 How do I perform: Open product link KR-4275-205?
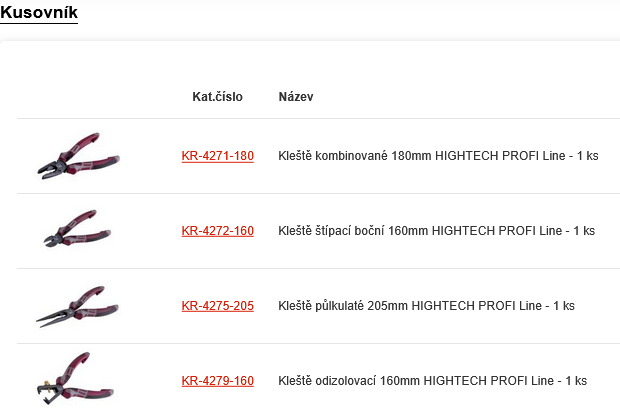click(x=217, y=306)
